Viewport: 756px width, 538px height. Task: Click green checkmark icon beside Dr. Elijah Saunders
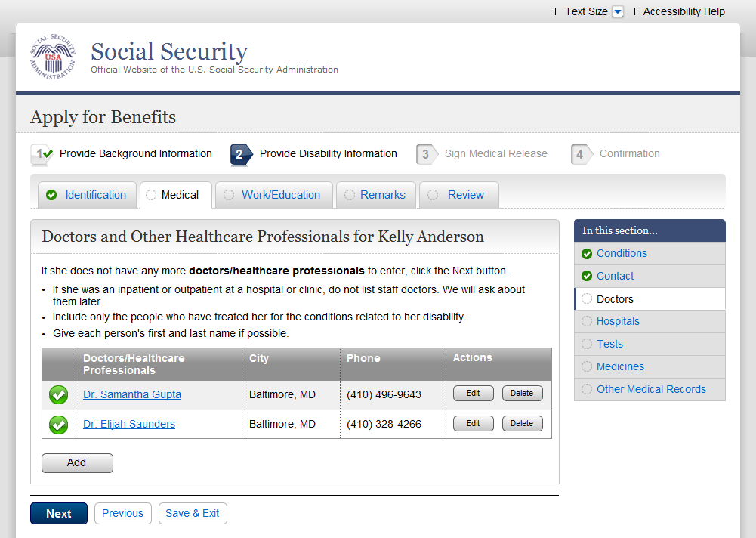(x=58, y=425)
